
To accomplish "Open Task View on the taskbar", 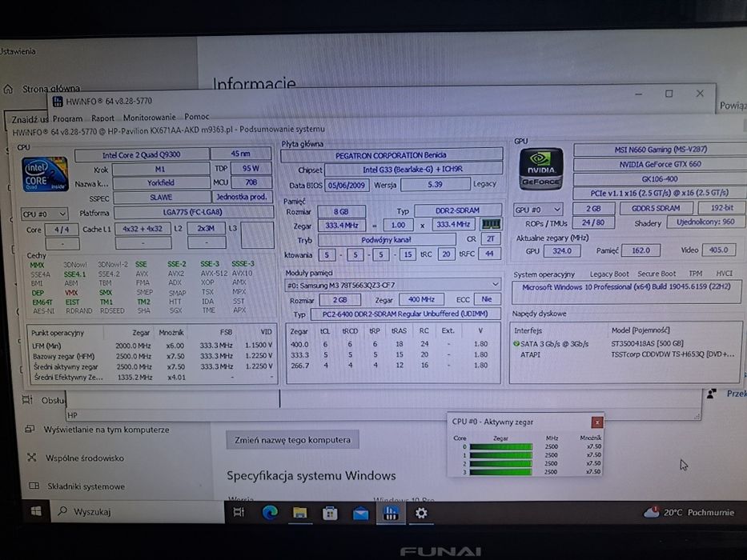I will pyautogui.click(x=239, y=512).
